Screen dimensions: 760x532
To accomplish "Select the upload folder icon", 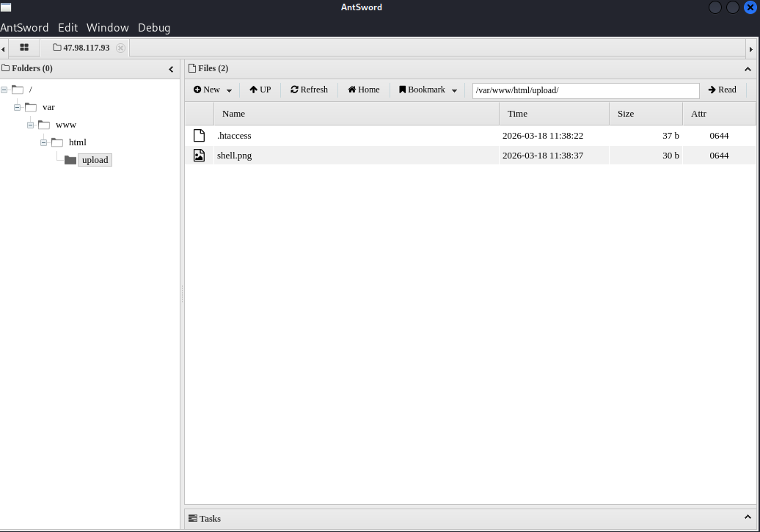I will 70,160.
